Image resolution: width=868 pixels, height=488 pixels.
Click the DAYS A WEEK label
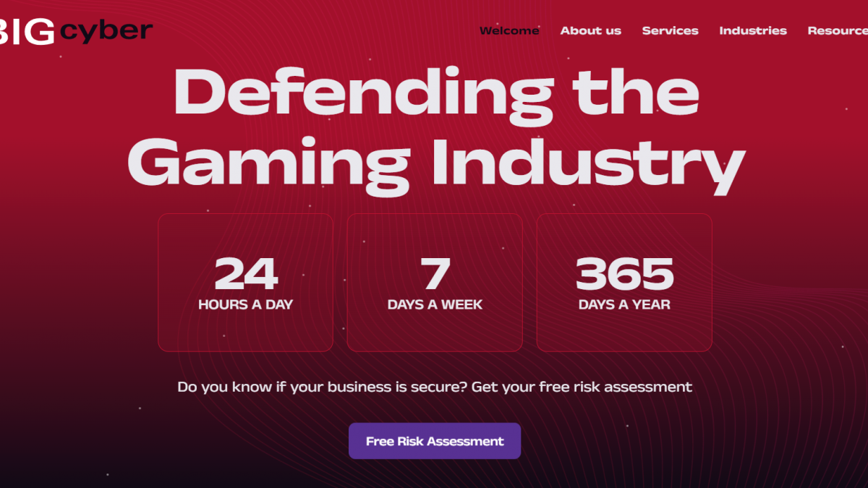[435, 304]
